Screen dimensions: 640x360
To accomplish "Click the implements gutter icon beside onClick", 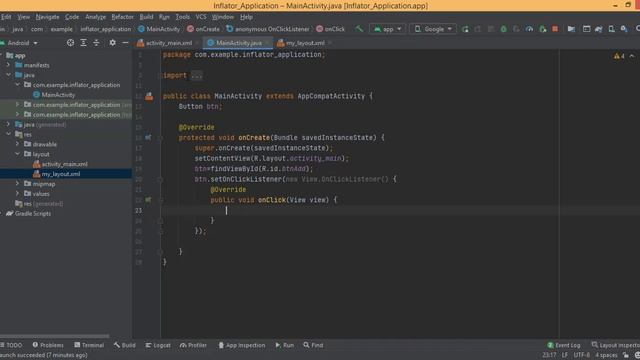I will 148,200.
